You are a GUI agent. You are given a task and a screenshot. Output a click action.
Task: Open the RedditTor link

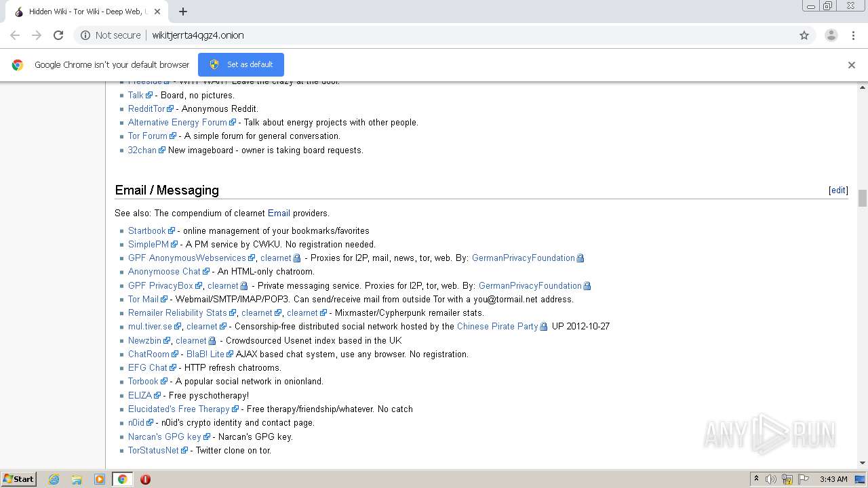point(146,108)
